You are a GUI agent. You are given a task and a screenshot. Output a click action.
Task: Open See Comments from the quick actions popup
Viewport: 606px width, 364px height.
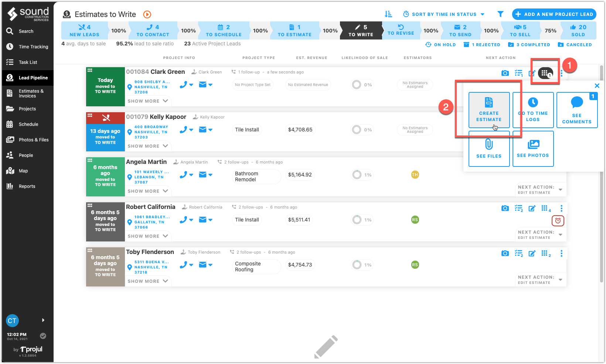tap(577, 110)
